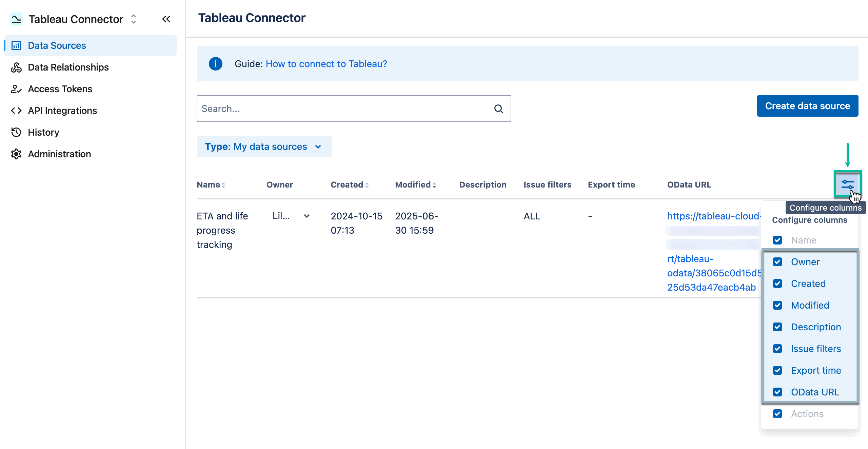Screen dimensions: 868x449
Task: Open the Type: My data sources filter
Action: 264,147
